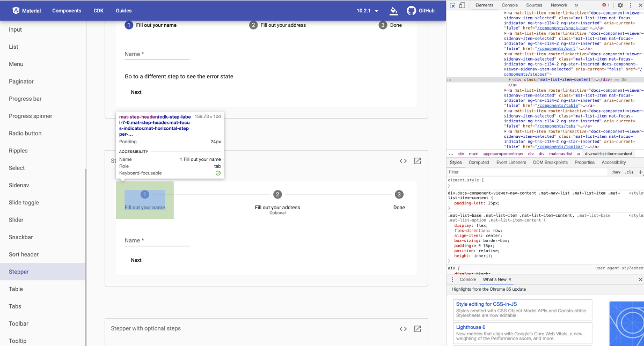Follow the Lighthouse 6 link
Screen dimensions: 644x346
(470, 327)
